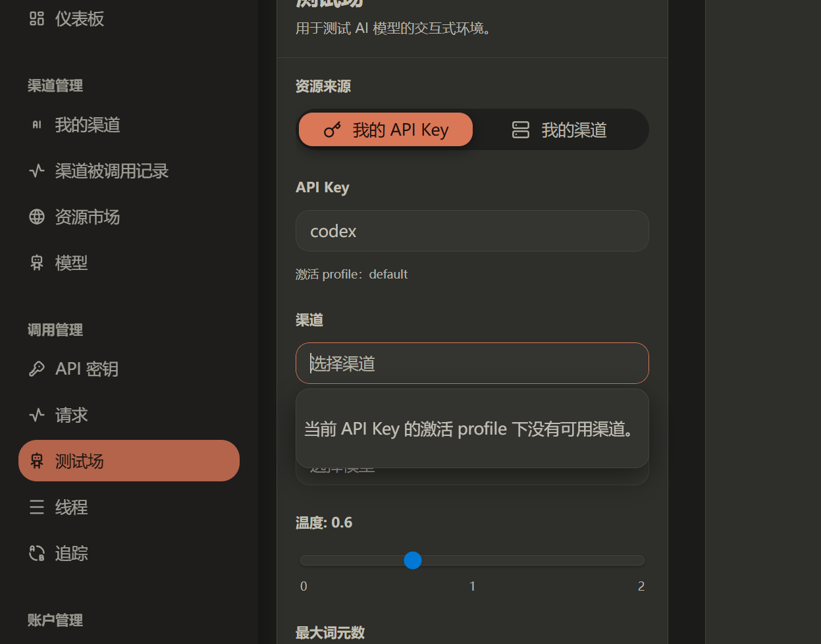This screenshot has height=644, width=821.
Task: Click the server icon in 我的渠道 tab
Action: tap(521, 130)
